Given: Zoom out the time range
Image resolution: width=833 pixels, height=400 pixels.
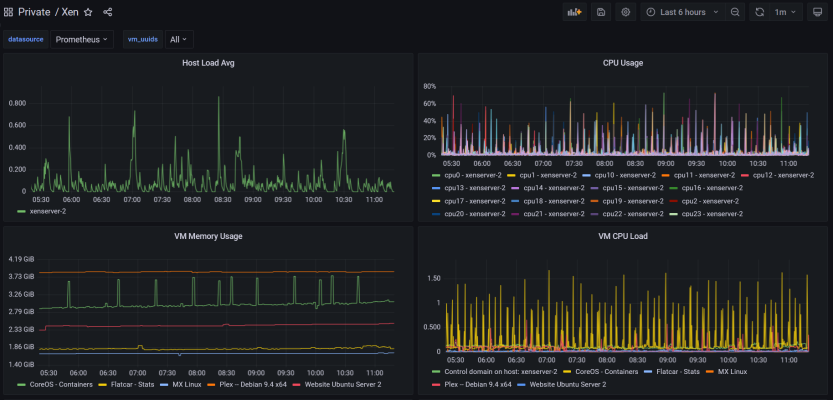Looking at the screenshot, I should [x=735, y=12].
